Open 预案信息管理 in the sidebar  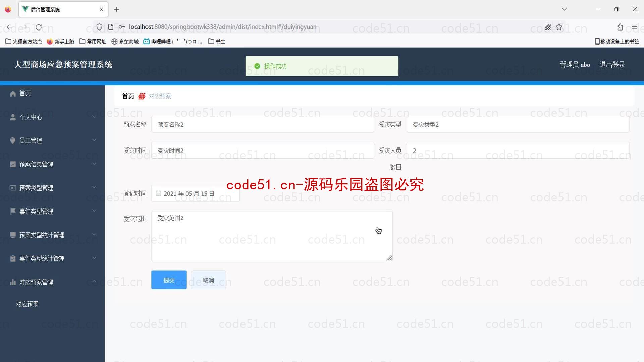point(52,164)
